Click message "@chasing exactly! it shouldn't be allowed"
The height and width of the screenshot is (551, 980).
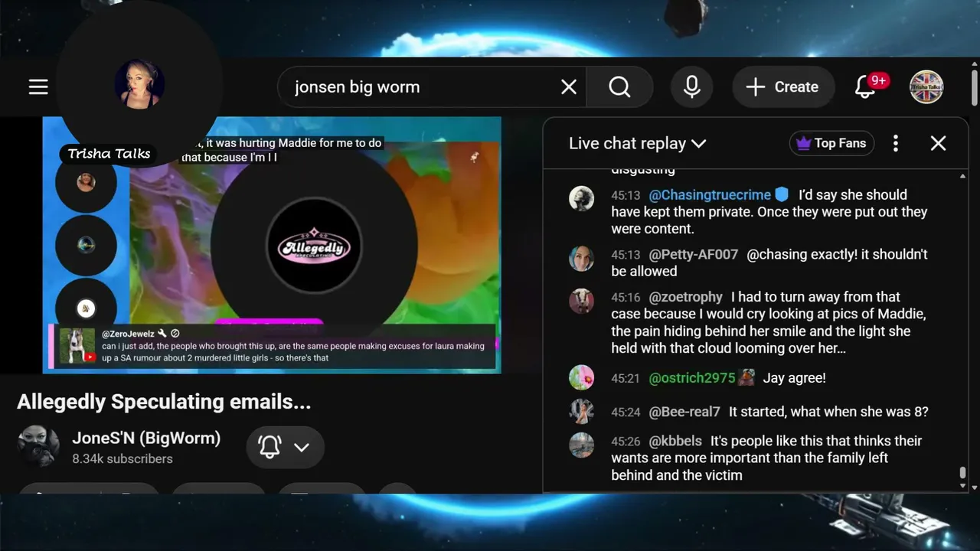(x=769, y=262)
